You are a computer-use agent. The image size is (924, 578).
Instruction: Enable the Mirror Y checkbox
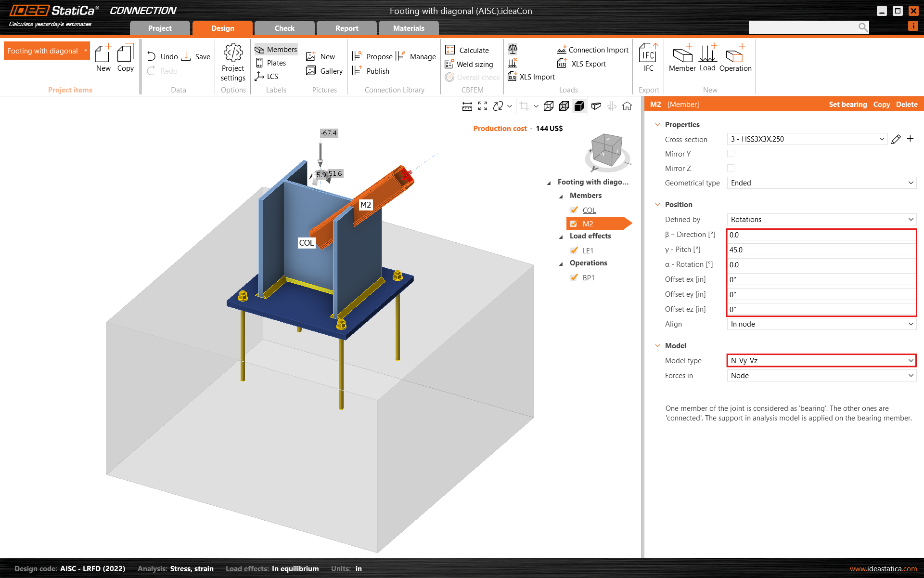(731, 154)
